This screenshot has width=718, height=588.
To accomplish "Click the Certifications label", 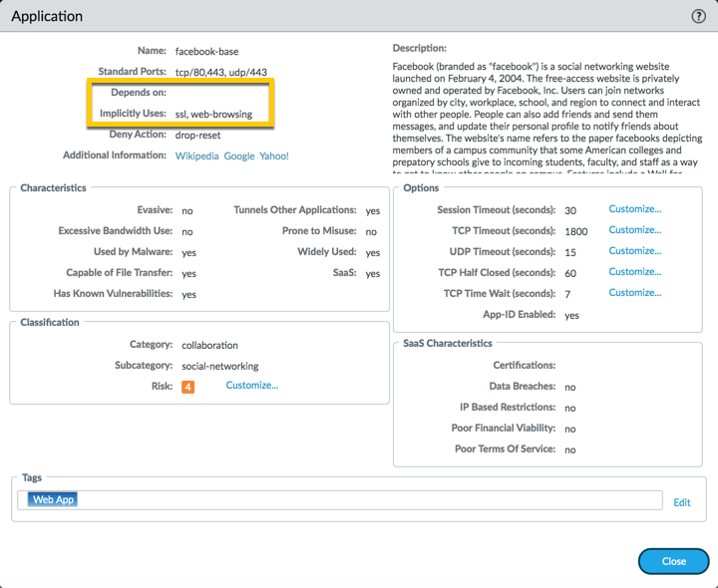I will click(x=524, y=365).
